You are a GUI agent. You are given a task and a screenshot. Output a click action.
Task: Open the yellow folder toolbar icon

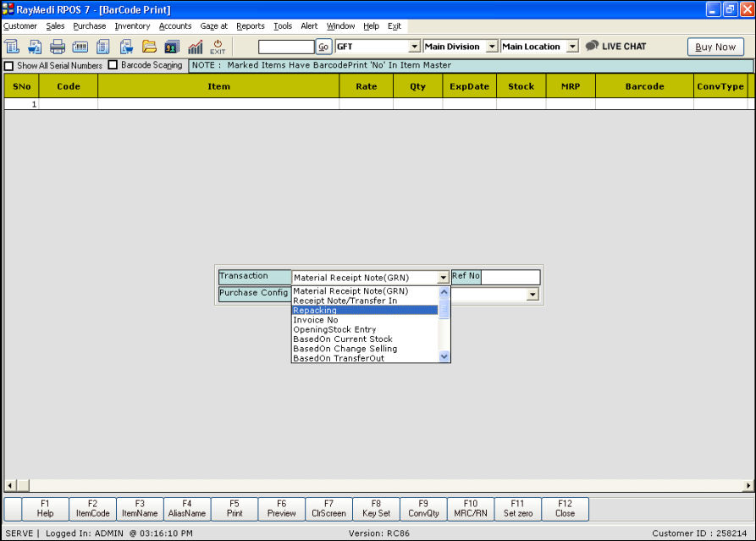click(149, 47)
